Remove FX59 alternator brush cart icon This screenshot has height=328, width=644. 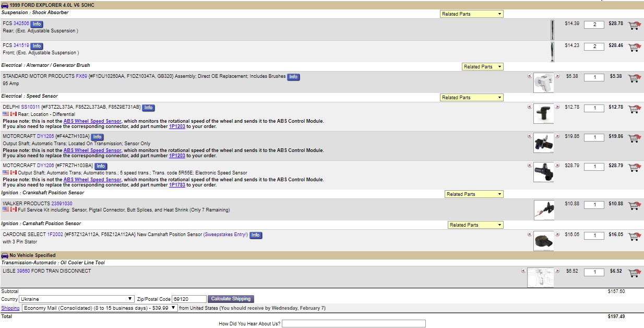pos(634,78)
